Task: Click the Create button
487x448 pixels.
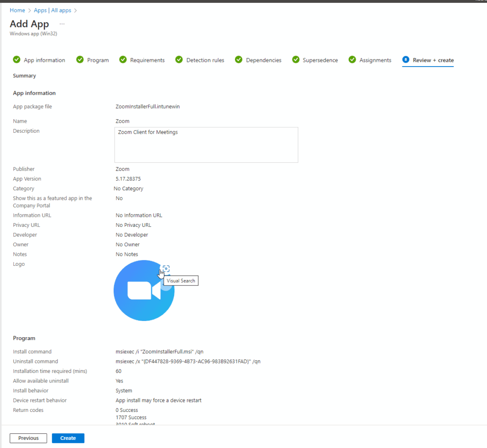Action: (x=68, y=438)
